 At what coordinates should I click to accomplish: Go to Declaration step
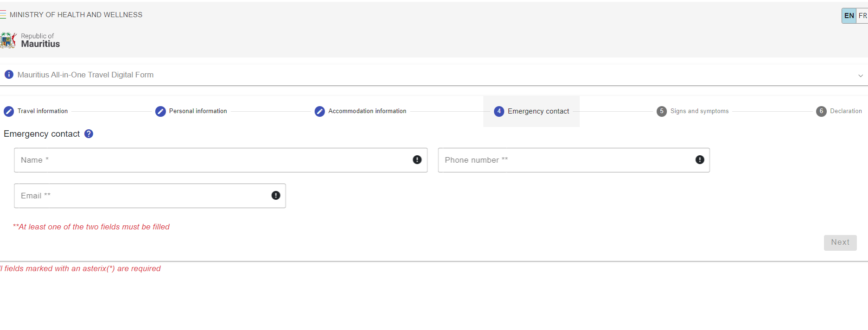tap(839, 111)
